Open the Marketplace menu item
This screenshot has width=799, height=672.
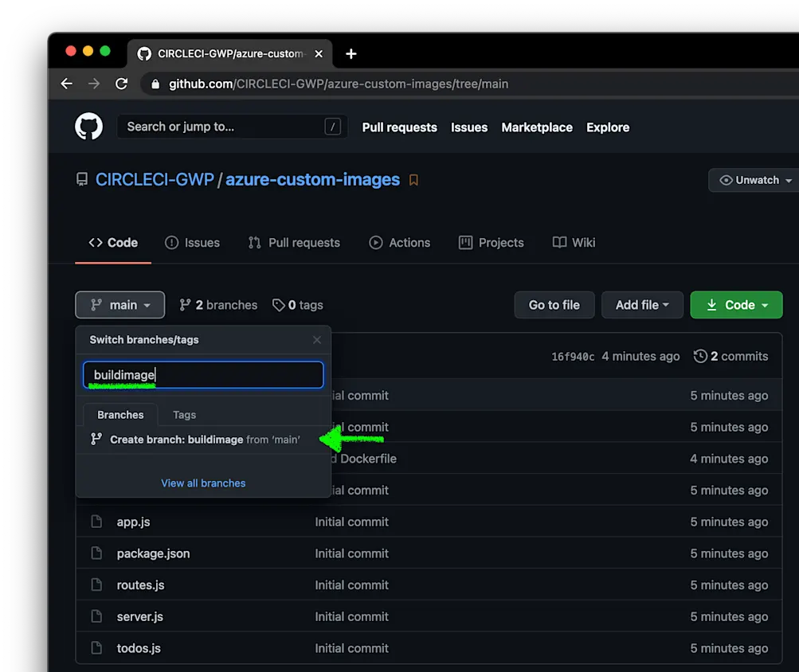click(536, 127)
